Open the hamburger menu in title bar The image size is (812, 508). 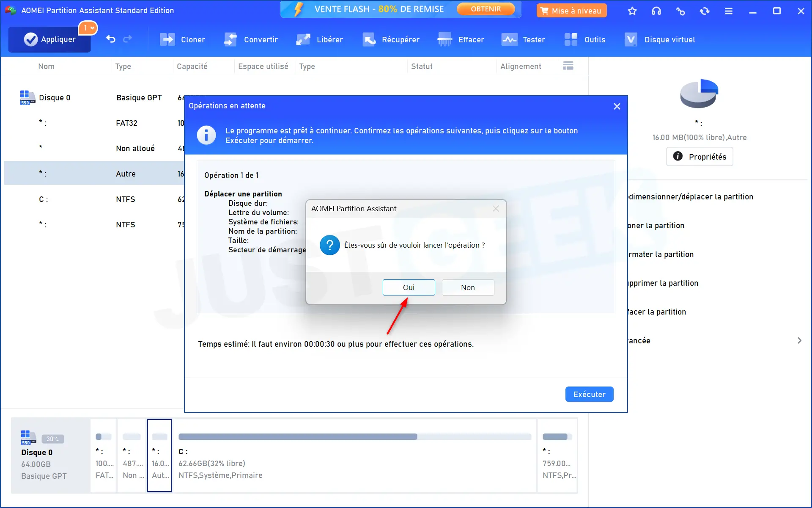point(729,11)
